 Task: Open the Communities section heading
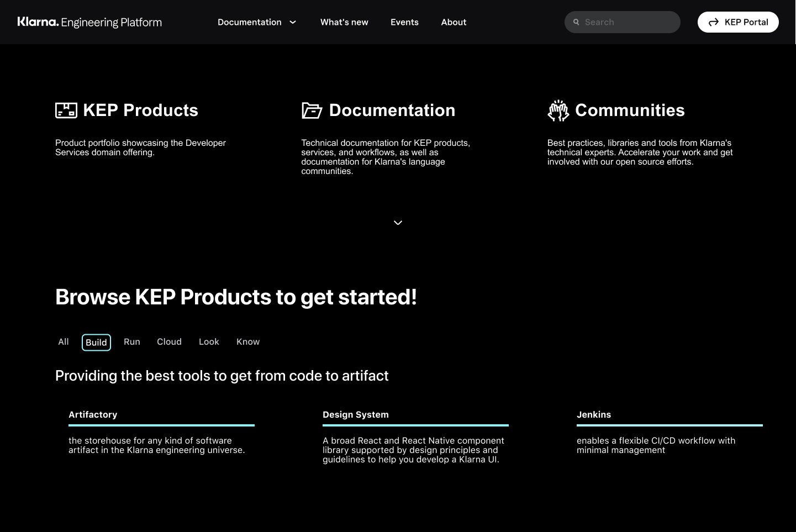630,110
